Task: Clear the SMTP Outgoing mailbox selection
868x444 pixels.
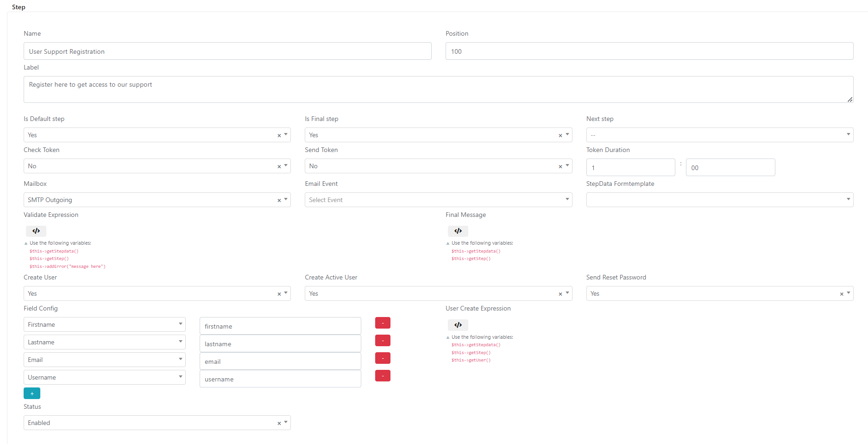Action: 279,200
